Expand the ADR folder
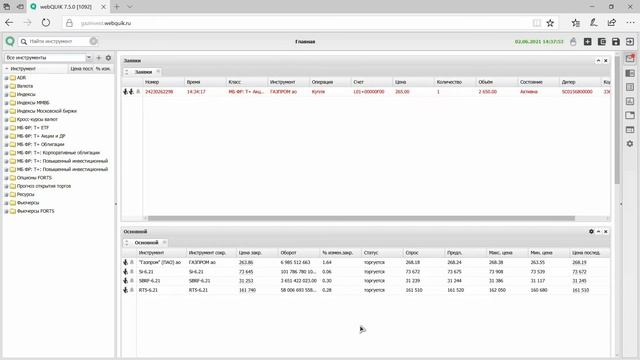640x360 pixels. click(x=6, y=78)
